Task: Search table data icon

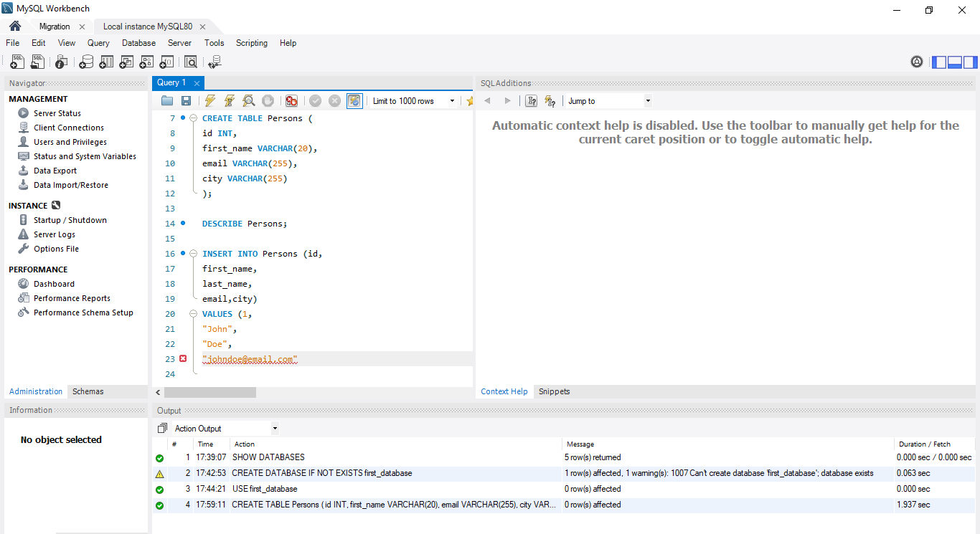Action: tap(190, 62)
